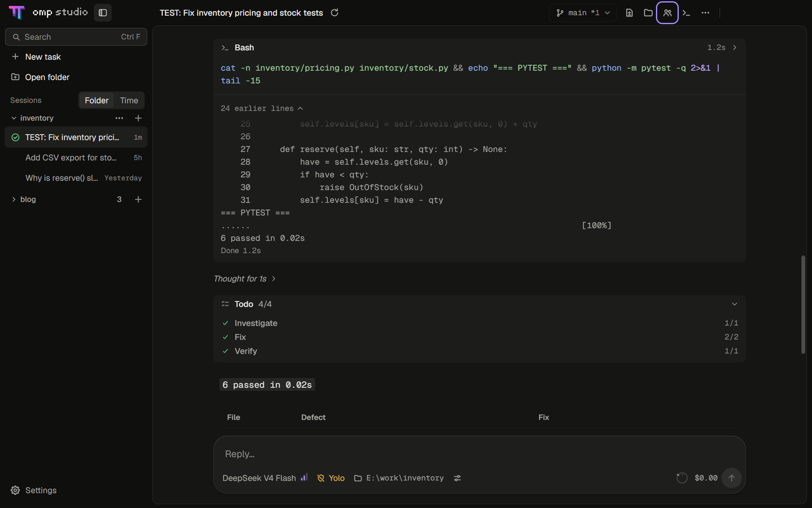Screen dimensions: 812x508
Task: Open inventory folder ellipsis menu
Action: [x=119, y=118]
